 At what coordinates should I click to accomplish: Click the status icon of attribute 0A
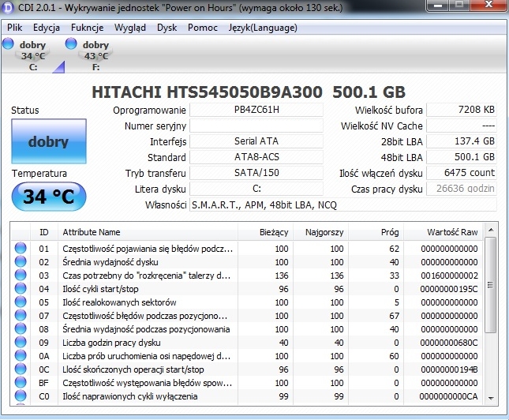pos(21,356)
